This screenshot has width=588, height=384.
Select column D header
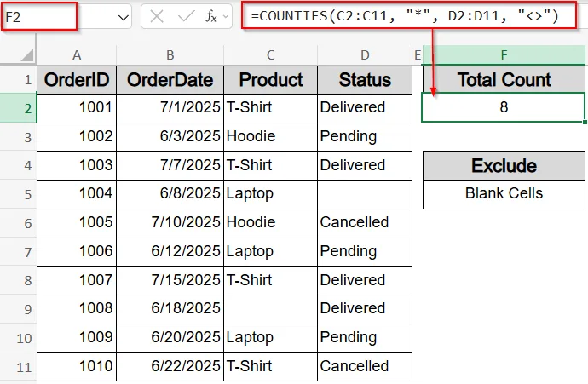(365, 55)
